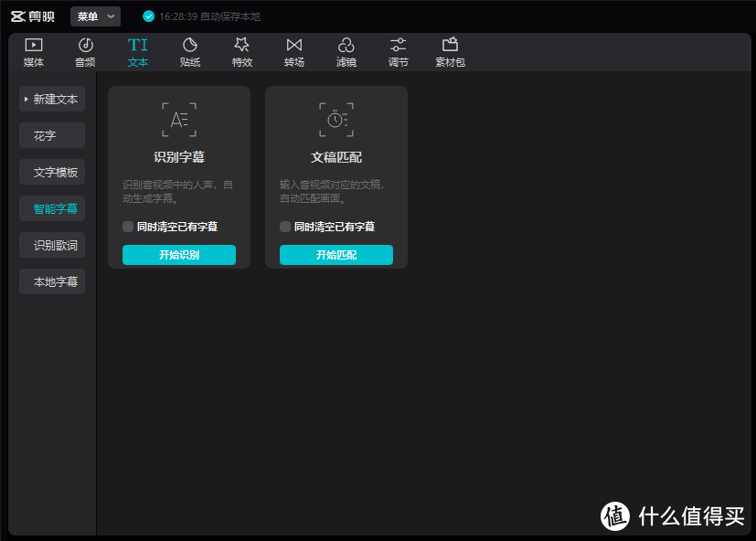
Task: Enable 同时清空已有字幕 under 识别字幕
Action: click(x=127, y=226)
